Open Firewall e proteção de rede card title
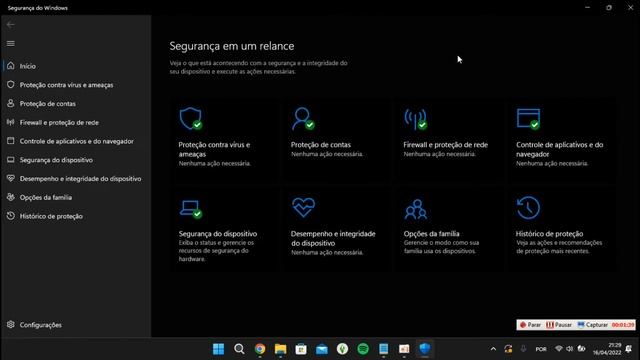 pos(446,144)
